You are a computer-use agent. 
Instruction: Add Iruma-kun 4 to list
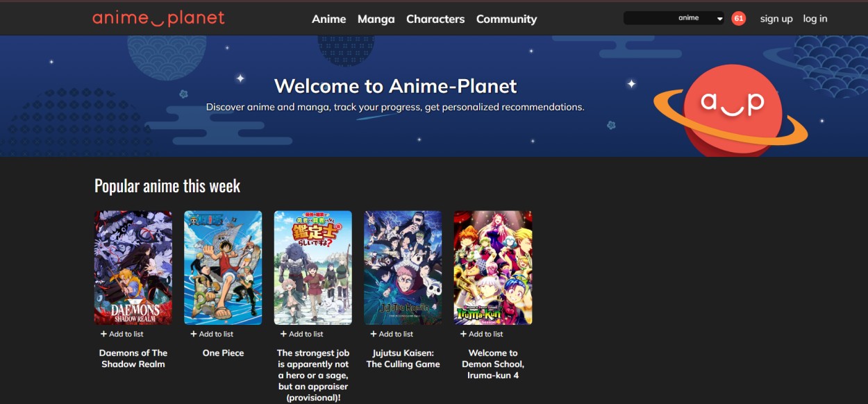[x=482, y=334]
